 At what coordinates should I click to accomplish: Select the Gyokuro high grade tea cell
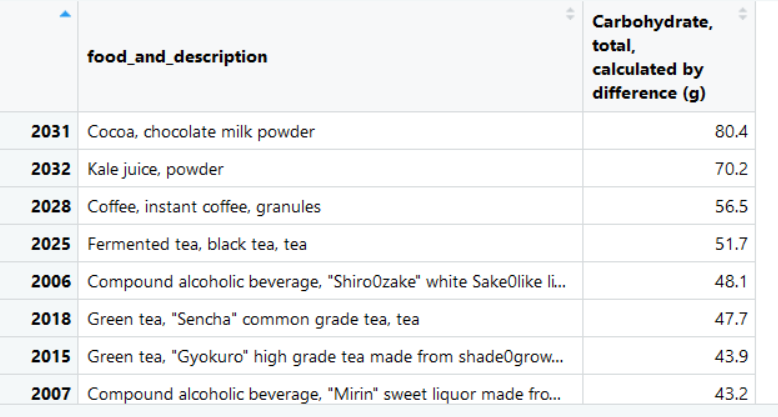[x=330, y=356]
